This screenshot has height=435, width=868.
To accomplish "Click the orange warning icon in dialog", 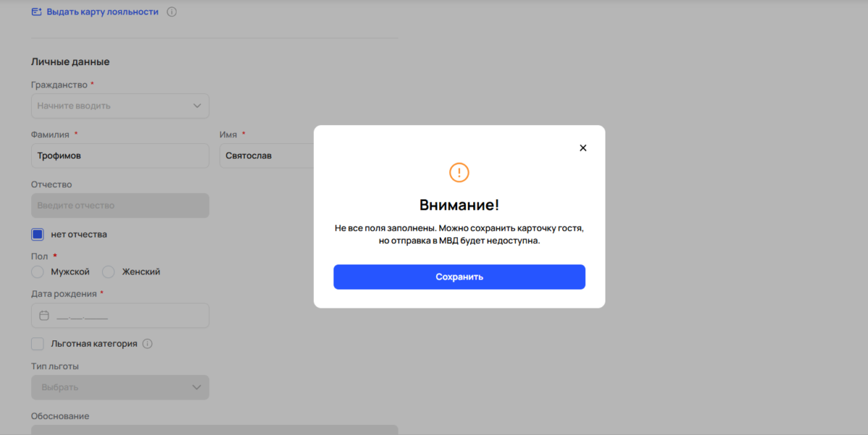I will (459, 173).
